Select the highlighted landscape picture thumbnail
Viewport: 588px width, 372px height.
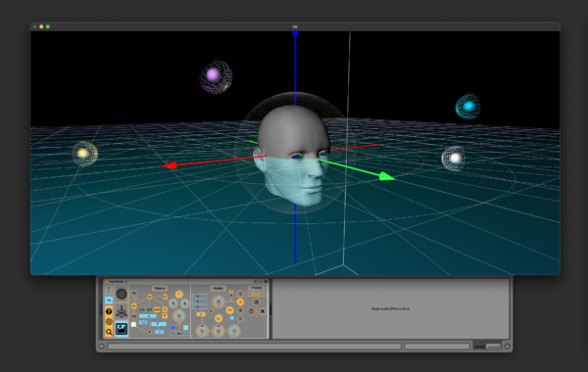(x=122, y=329)
